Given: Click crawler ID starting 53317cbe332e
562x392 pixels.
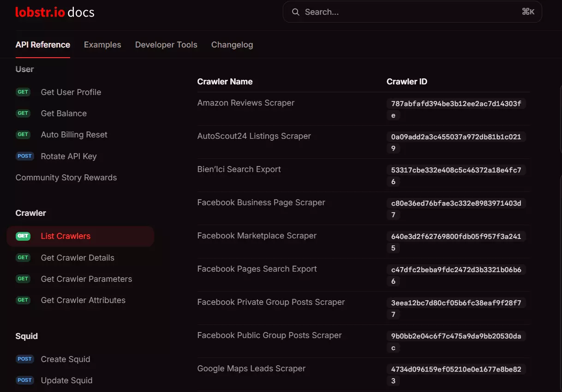Looking at the screenshot, I should 456,176.
